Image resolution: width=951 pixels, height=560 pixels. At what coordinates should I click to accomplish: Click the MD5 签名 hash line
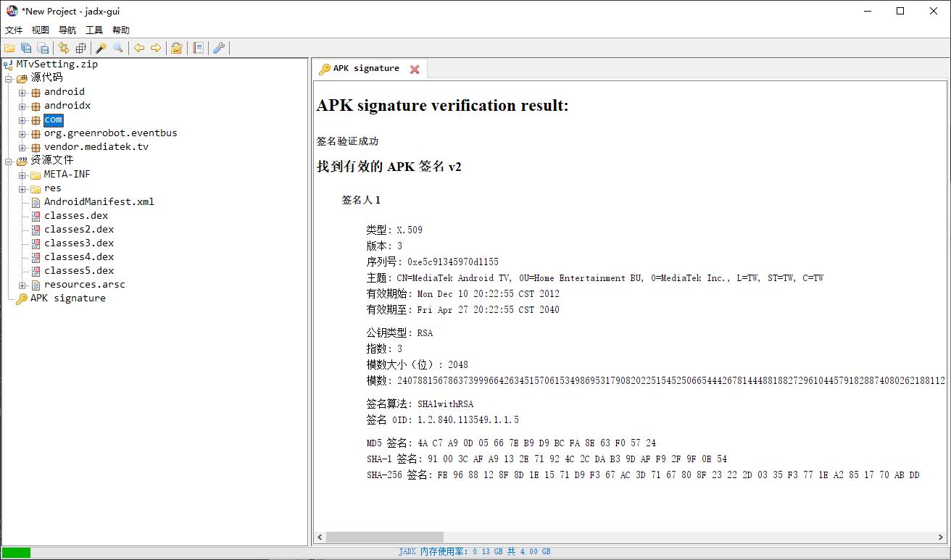(x=511, y=443)
